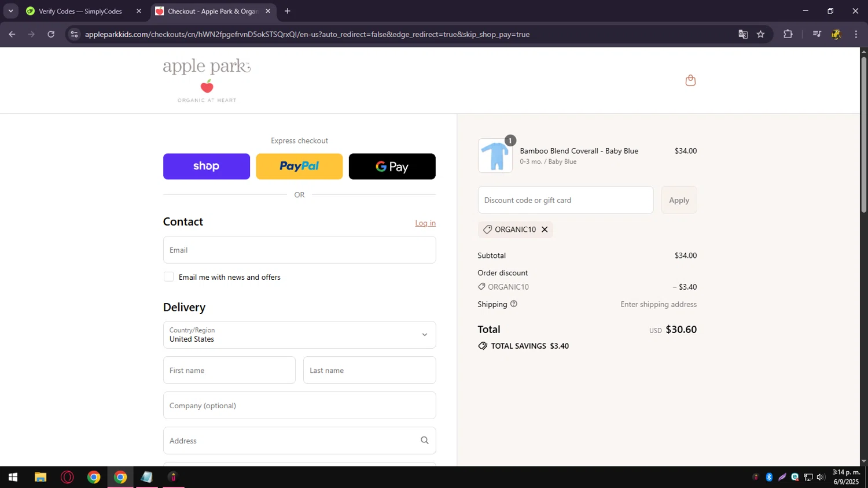Screen dimensions: 868x488
Task: Focus the Company (optional) field
Action: (x=299, y=405)
